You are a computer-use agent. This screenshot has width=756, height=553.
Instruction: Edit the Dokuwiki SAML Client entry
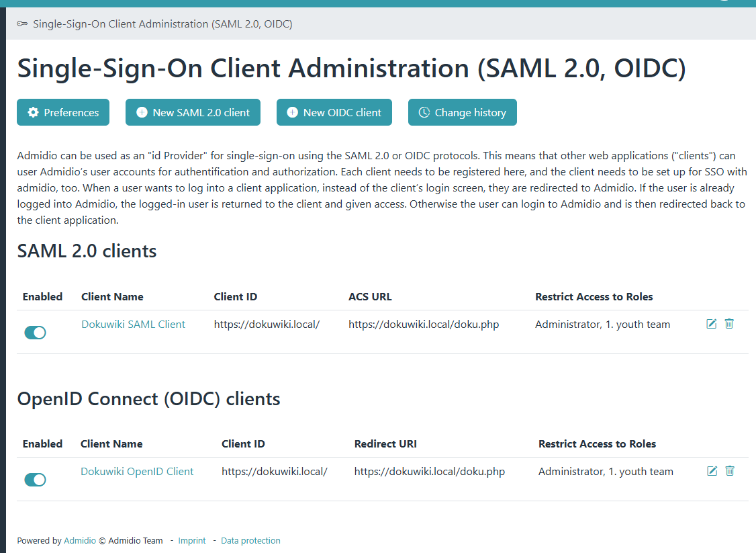coord(712,324)
